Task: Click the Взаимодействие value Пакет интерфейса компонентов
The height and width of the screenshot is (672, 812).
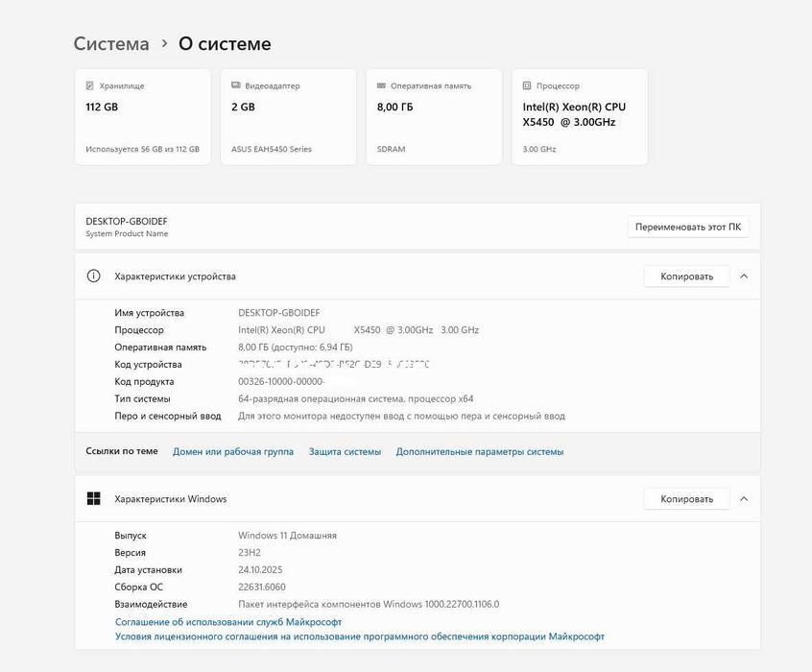Action: pos(369,604)
